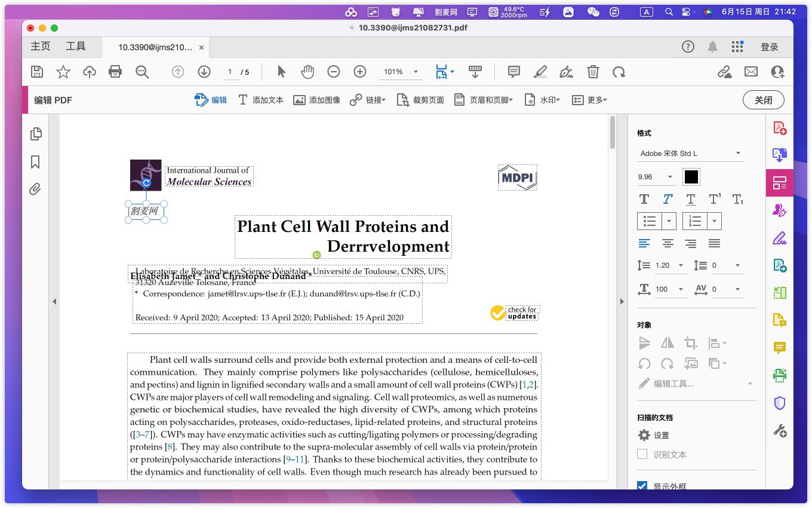Toggle italic text style button
This screenshot has width=812, height=508.
667,199
